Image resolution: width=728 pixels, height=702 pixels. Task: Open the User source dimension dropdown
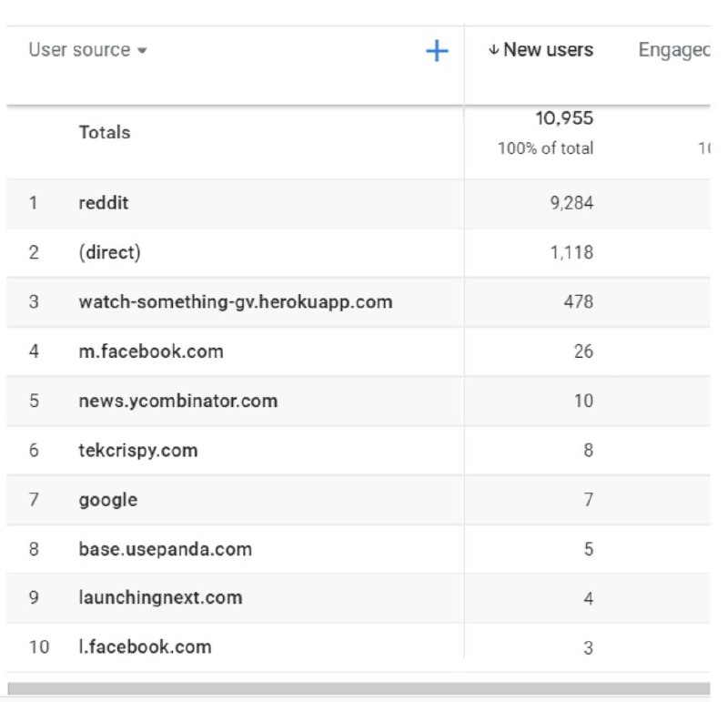point(87,50)
